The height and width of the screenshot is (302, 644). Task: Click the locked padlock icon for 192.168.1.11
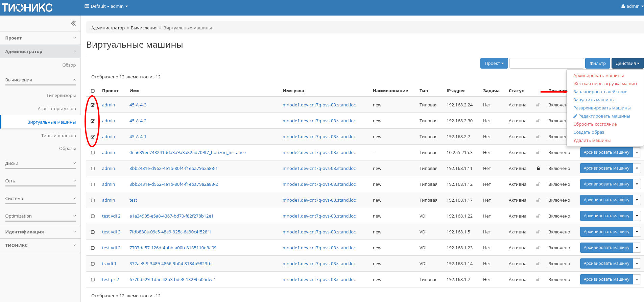538,168
